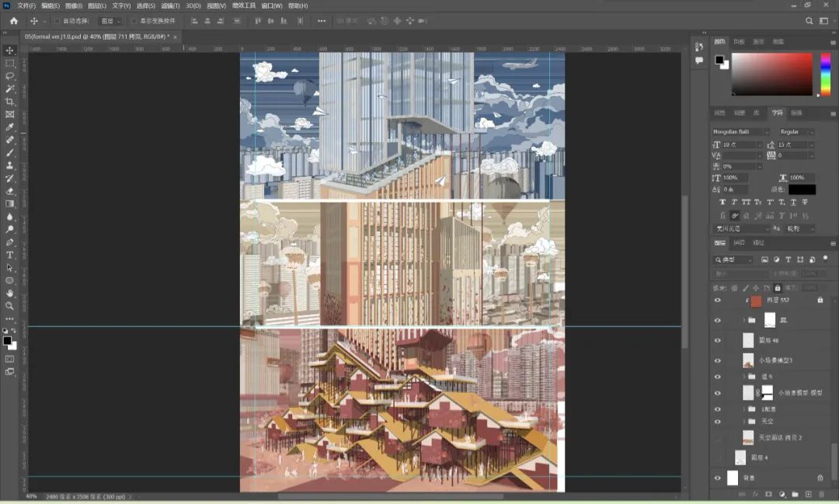Image resolution: width=839 pixels, height=504 pixels.
Task: Open the font size dropdown
Action: (759, 145)
